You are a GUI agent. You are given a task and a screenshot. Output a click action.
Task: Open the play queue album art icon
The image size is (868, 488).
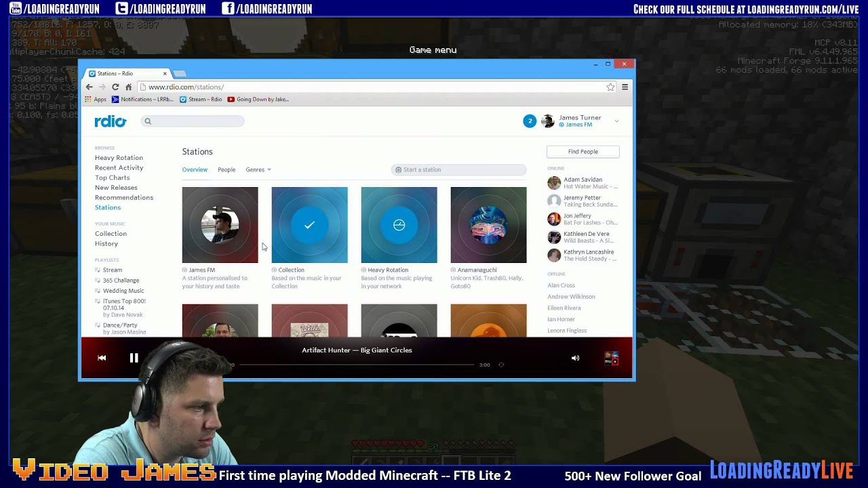[x=611, y=358]
